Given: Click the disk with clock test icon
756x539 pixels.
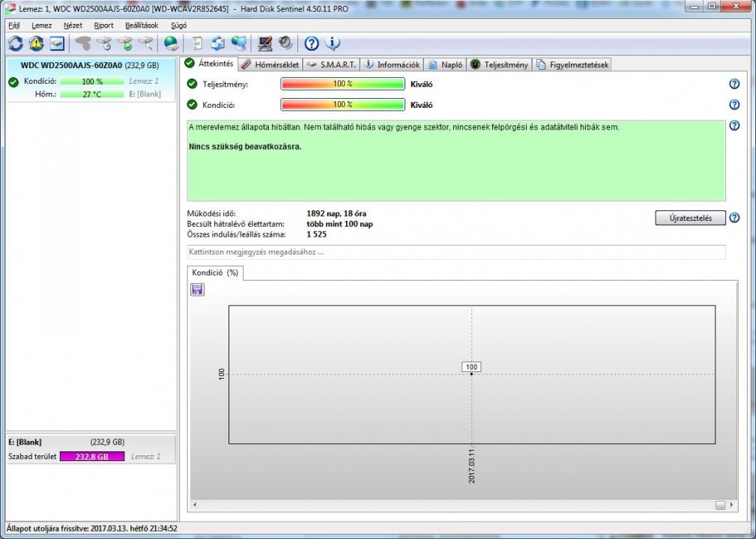Looking at the screenshot, I should coord(103,44).
